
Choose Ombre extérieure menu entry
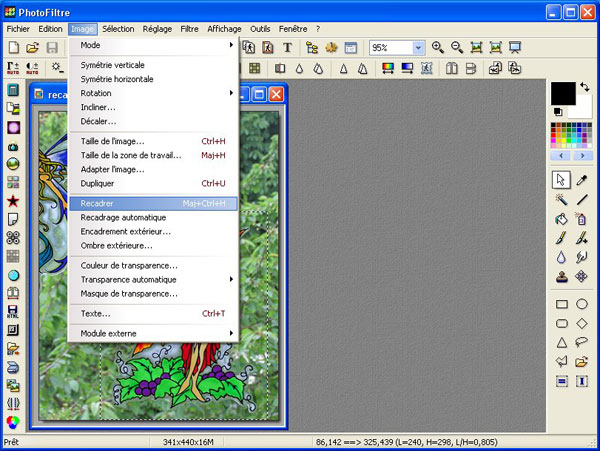click(153, 246)
